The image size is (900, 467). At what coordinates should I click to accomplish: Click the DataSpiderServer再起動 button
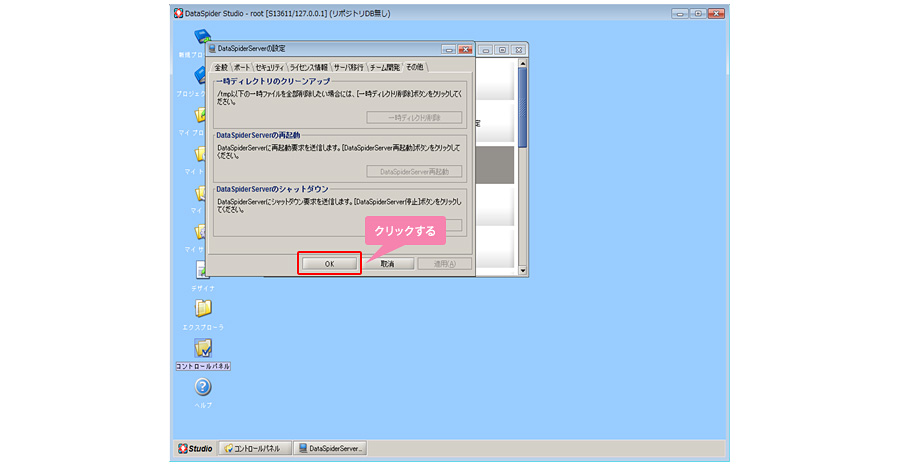pyautogui.click(x=414, y=171)
